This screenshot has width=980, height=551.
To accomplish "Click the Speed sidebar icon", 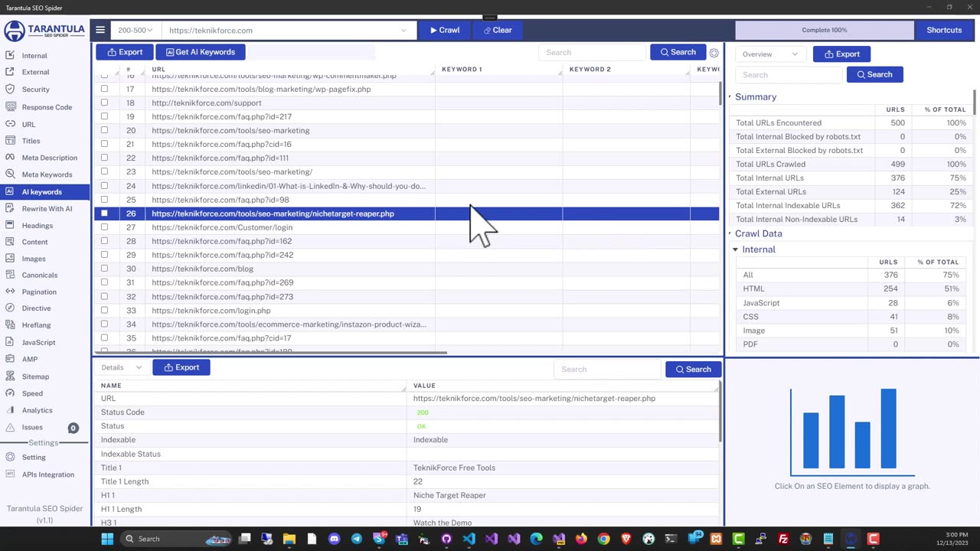I will [x=10, y=393].
